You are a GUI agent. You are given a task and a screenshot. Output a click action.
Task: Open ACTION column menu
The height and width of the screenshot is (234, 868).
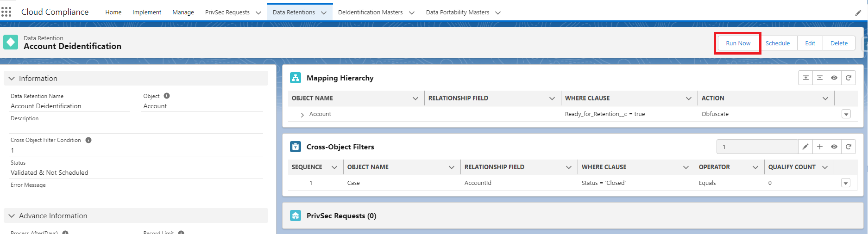point(825,99)
